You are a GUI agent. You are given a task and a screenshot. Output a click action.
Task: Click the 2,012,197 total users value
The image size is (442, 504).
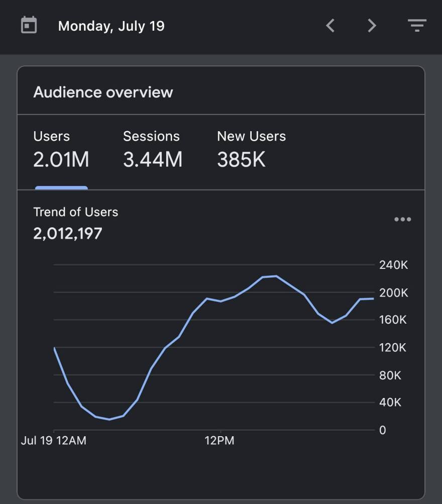coord(67,233)
